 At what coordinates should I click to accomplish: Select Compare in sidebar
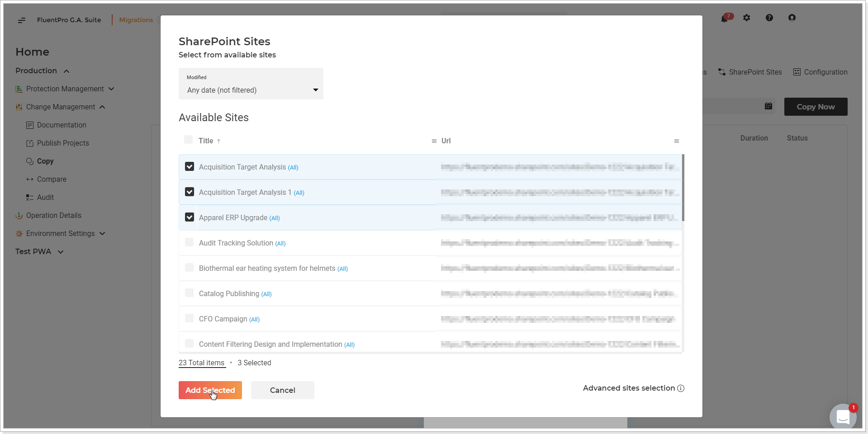[52, 179]
